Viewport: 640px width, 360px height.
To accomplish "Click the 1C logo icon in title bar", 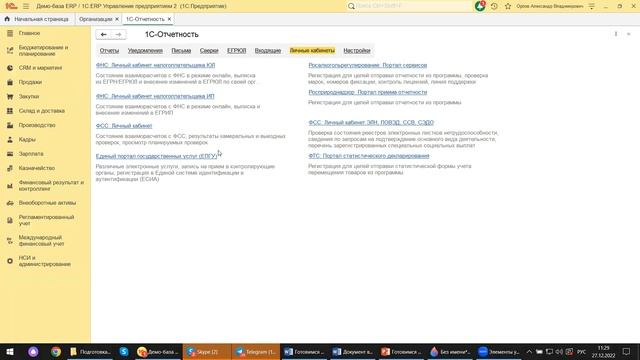I will pos(11,6).
